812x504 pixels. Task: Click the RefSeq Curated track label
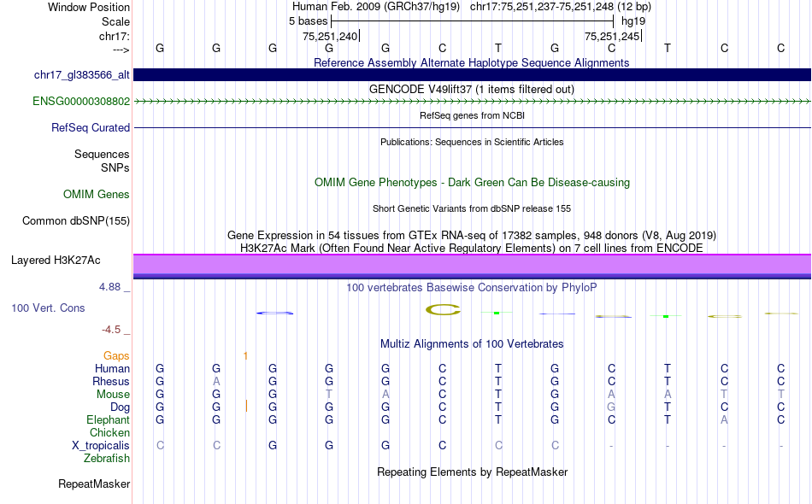point(91,128)
